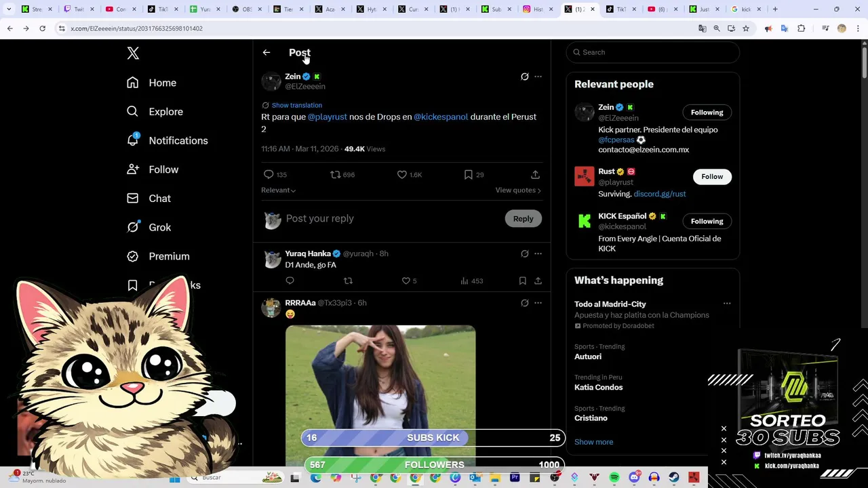Bookmark Yuraq Hanka's reply
The height and width of the screenshot is (488, 868).
click(x=523, y=281)
